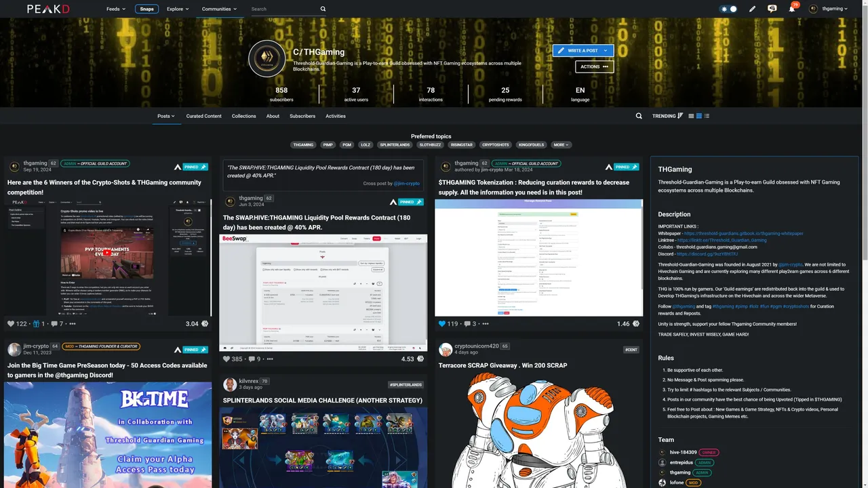Toggle the light/dark theme switch
Screen dimensions: 868x488
729,9
